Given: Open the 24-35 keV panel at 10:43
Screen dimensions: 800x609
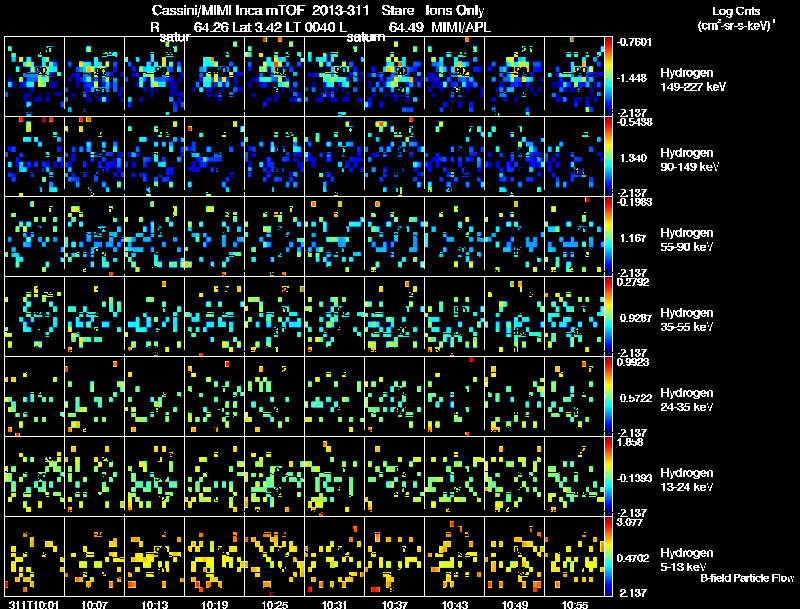Looking at the screenshot, I should point(455,396).
